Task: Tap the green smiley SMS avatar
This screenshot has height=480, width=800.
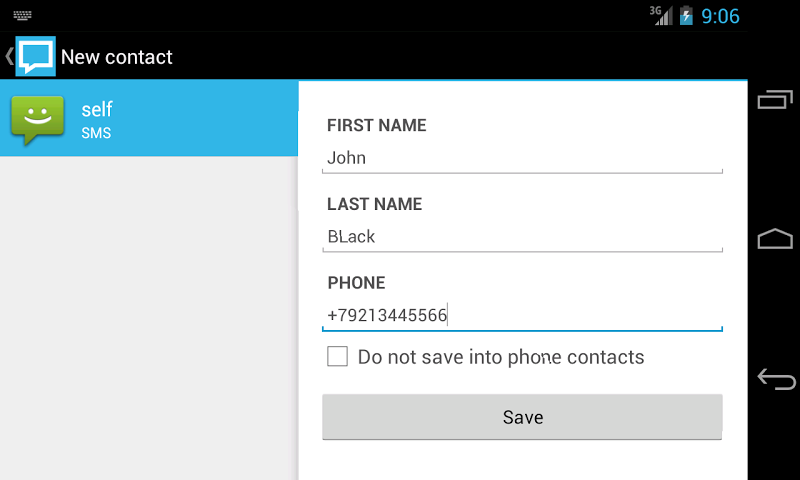Action: (37, 120)
